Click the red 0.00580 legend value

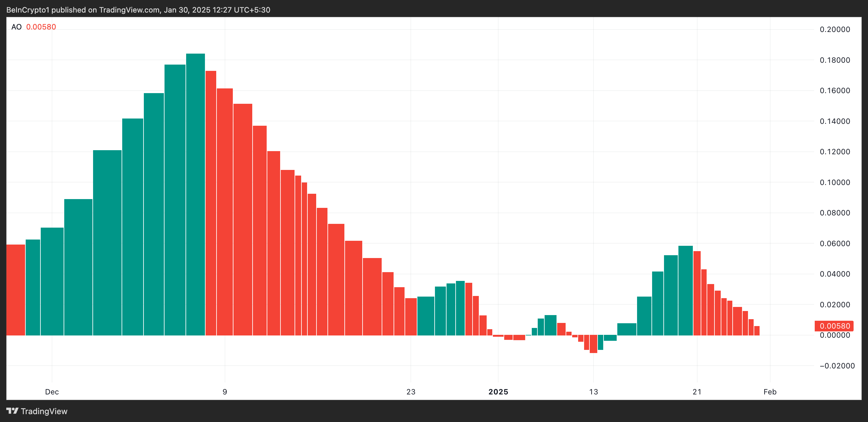pos(41,27)
